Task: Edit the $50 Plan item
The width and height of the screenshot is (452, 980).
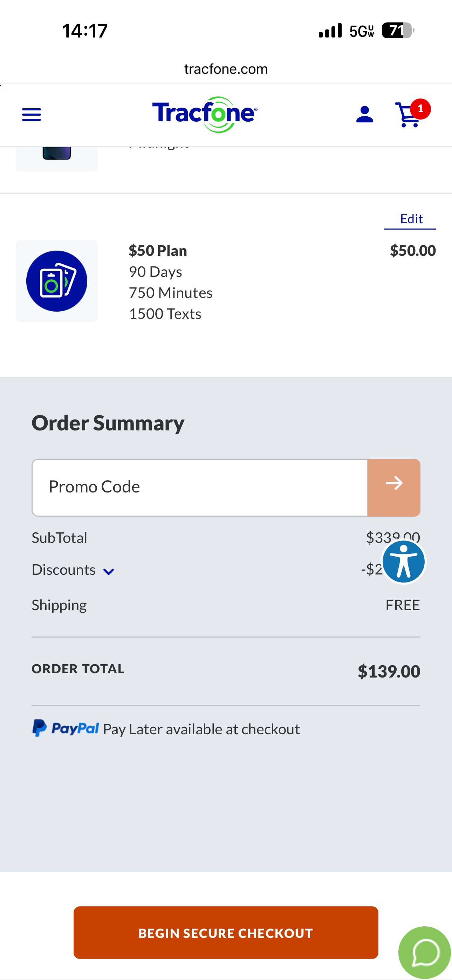Action: click(411, 219)
